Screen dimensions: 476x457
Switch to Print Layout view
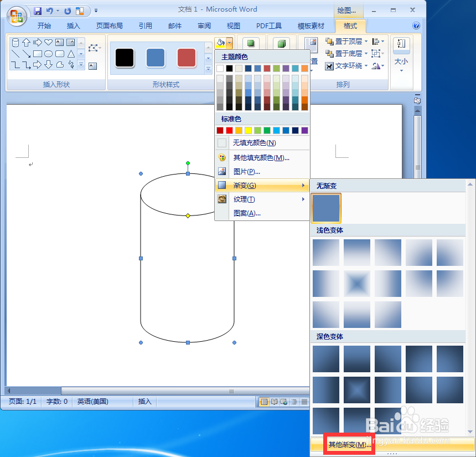(x=264, y=402)
